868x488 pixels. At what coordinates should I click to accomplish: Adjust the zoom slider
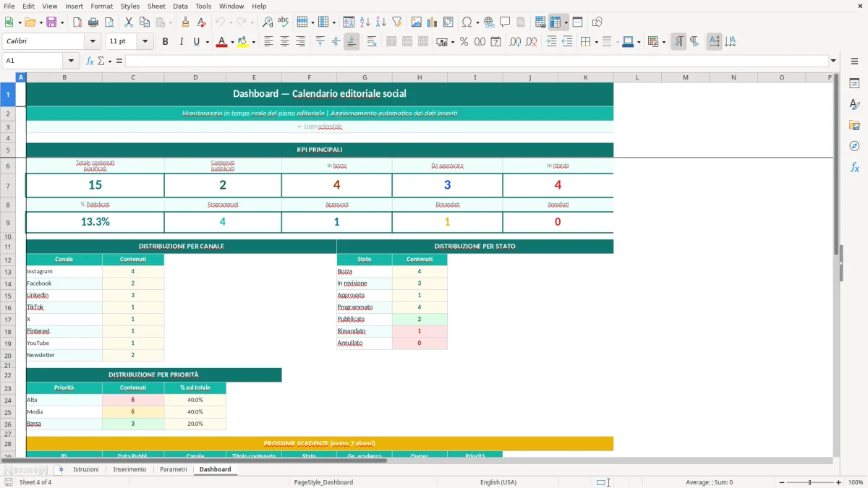tap(809, 482)
